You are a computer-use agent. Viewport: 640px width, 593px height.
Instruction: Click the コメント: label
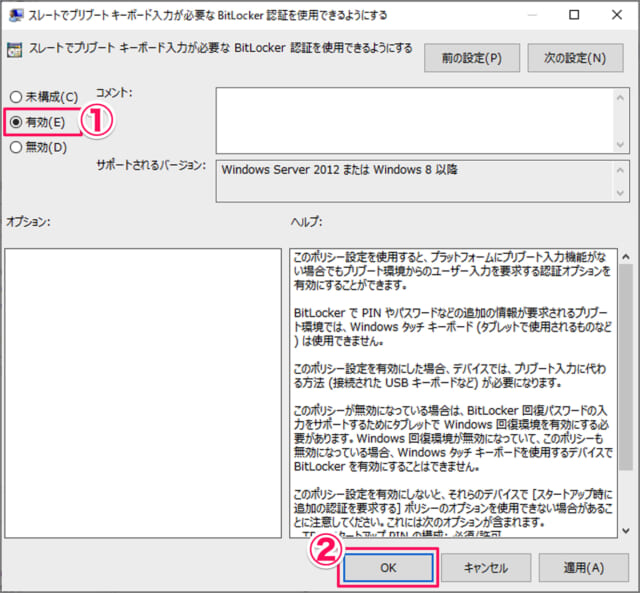pyautogui.click(x=114, y=93)
